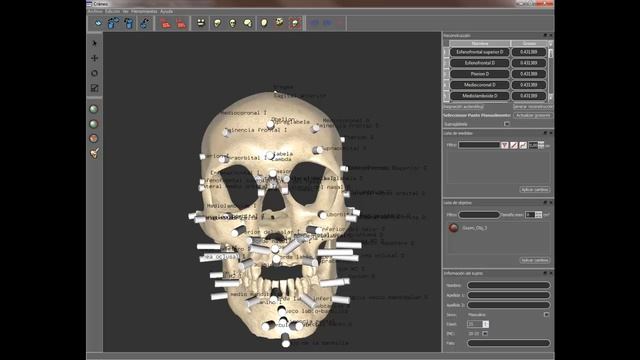The image size is (640, 360).
Task: Open the Edición menu
Action: [113, 11]
